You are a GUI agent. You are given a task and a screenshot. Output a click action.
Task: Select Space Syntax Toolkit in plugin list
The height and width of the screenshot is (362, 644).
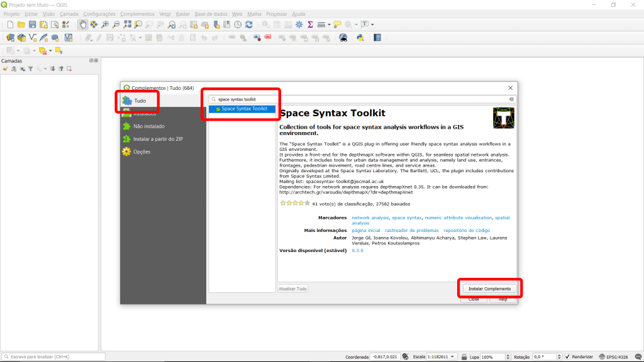[x=244, y=109]
